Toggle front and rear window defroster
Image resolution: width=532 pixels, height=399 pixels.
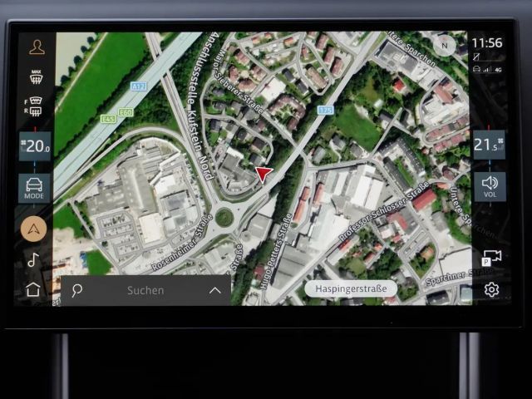point(37,107)
